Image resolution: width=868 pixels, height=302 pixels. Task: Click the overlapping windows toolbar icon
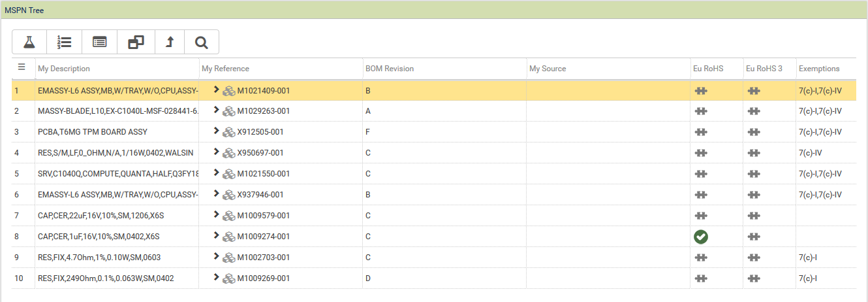[136, 42]
